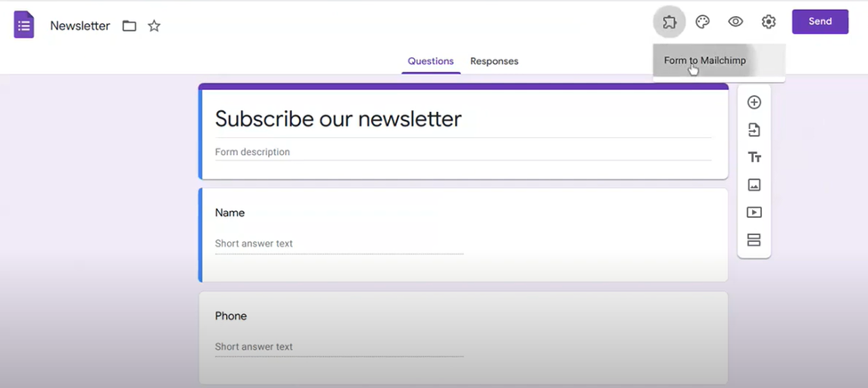This screenshot has width=868, height=388.
Task: Insert an image into the form
Action: 754,185
